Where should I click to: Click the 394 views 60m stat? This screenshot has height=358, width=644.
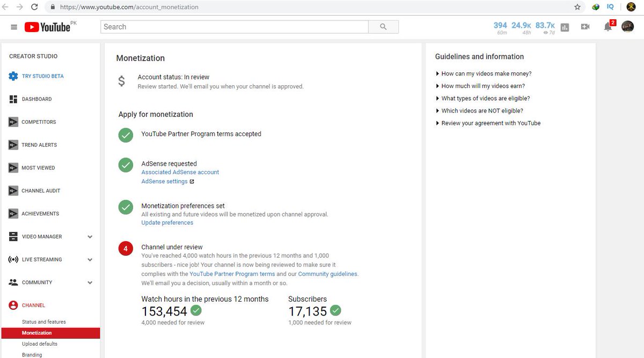click(500, 27)
